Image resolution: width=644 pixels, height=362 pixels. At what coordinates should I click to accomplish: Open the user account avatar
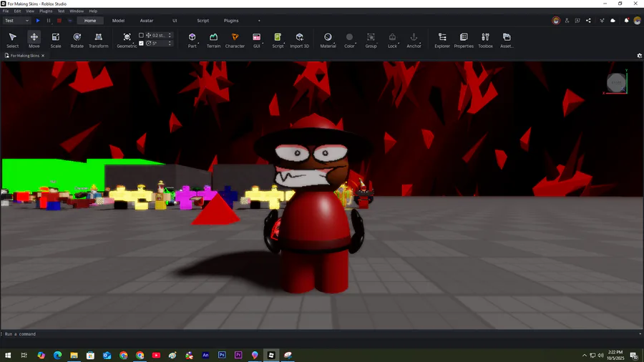coord(637,21)
